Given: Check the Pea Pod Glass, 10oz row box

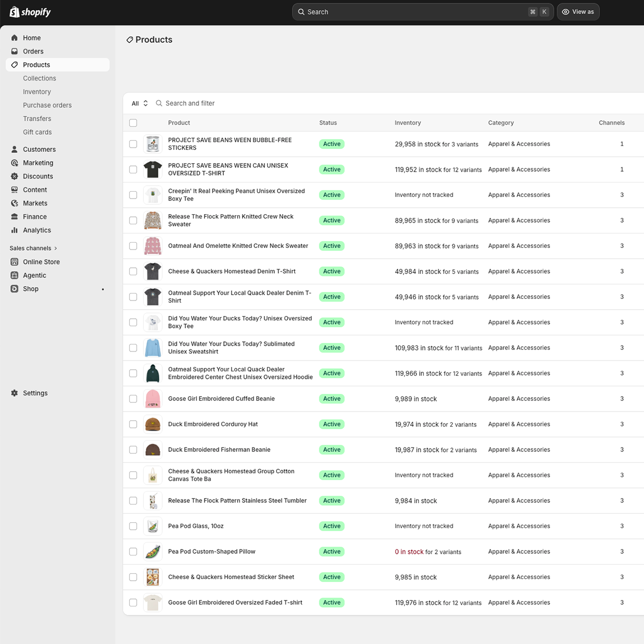Looking at the screenshot, I should tap(133, 526).
